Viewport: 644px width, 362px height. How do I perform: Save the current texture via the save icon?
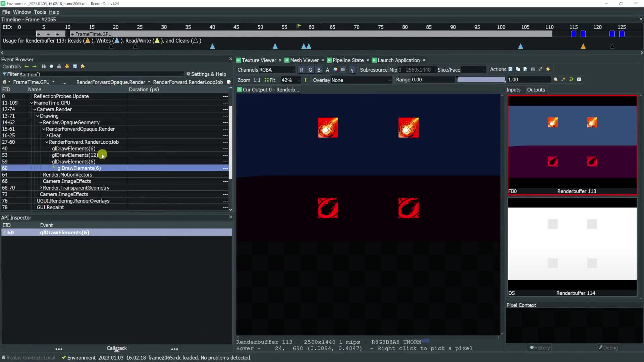click(511, 69)
